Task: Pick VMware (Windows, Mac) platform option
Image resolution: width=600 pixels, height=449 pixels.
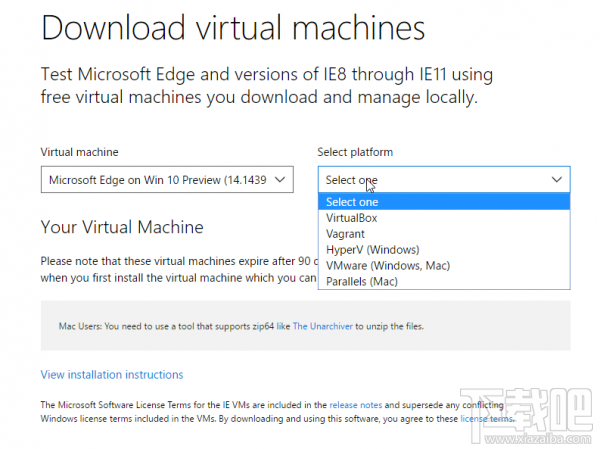Action: click(x=444, y=266)
